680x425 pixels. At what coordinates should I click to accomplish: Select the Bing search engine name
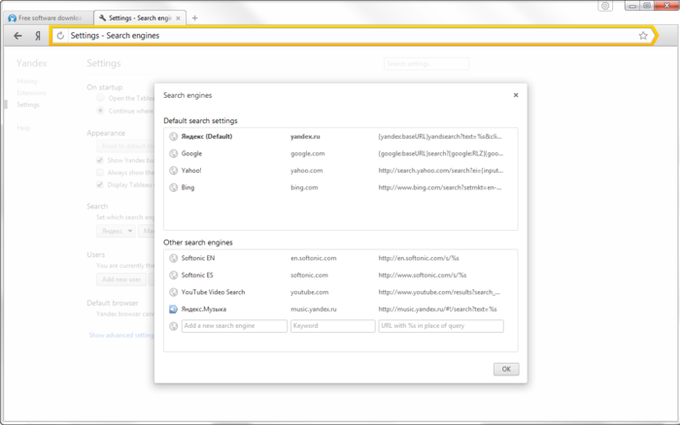pyautogui.click(x=188, y=187)
